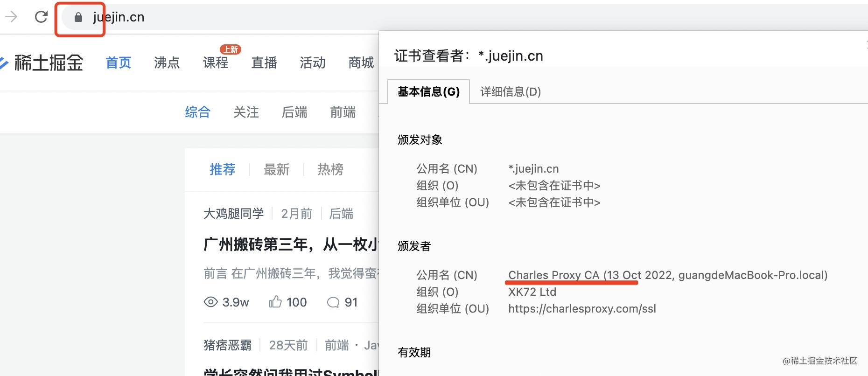Click the lock icon in address bar

(x=78, y=17)
